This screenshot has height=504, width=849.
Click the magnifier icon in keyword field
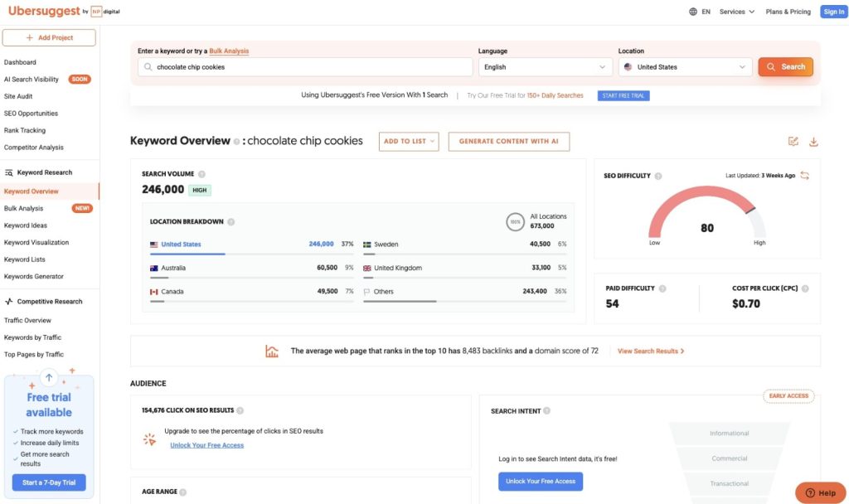(x=148, y=67)
